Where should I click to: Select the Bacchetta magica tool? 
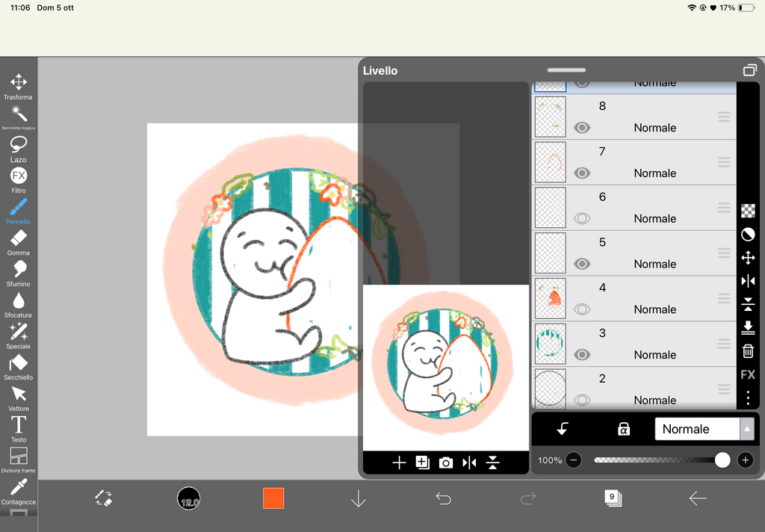(x=18, y=114)
